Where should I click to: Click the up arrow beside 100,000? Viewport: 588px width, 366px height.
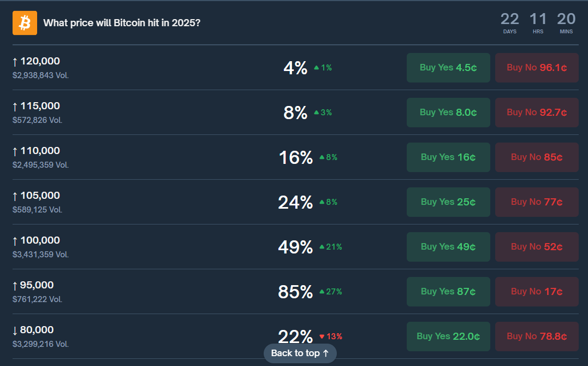[16, 240]
